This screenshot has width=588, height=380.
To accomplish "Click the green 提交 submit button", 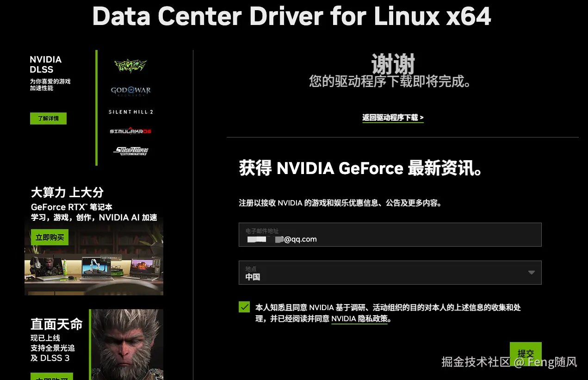I will [526, 354].
